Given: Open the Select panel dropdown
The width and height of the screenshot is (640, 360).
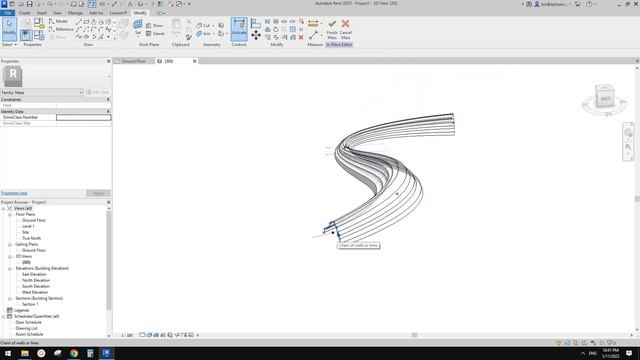Looking at the screenshot, I should point(9,44).
